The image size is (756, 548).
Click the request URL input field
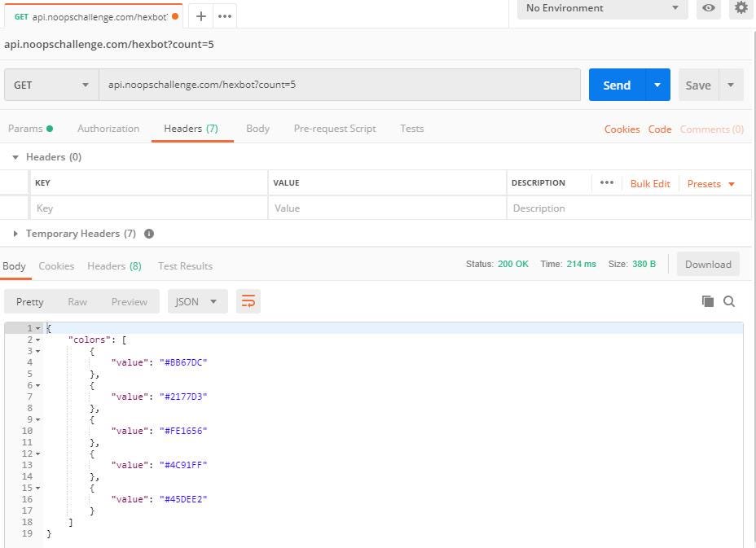click(340, 85)
